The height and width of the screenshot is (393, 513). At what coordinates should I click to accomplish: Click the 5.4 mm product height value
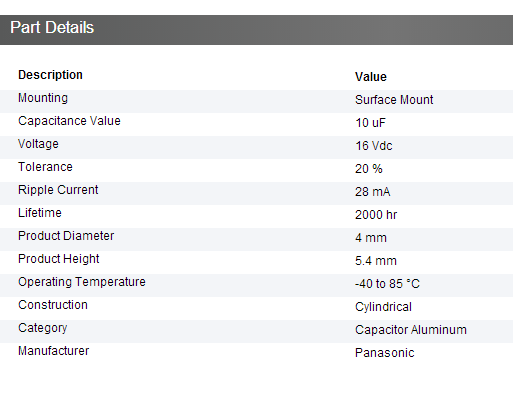click(376, 261)
